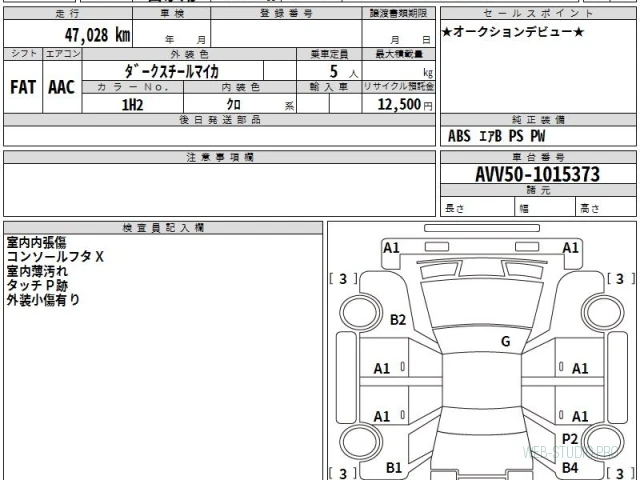Select inspector note 室内内張傷
This screenshot has height=480, width=640.
[x=36, y=242]
